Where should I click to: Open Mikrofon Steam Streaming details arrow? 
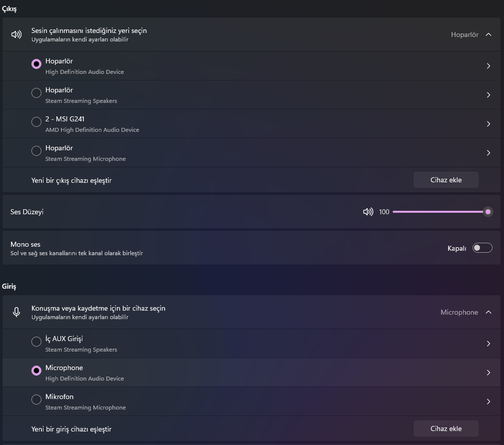488,402
